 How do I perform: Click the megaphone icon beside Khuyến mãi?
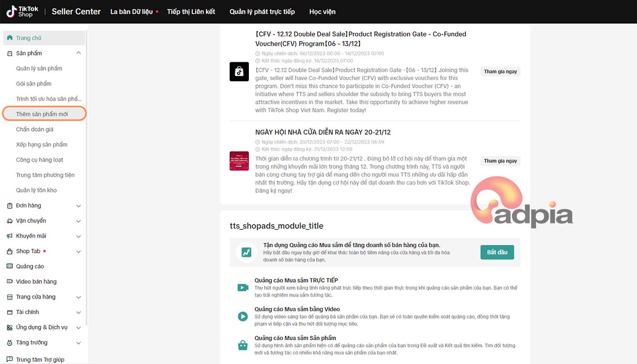(x=10, y=236)
